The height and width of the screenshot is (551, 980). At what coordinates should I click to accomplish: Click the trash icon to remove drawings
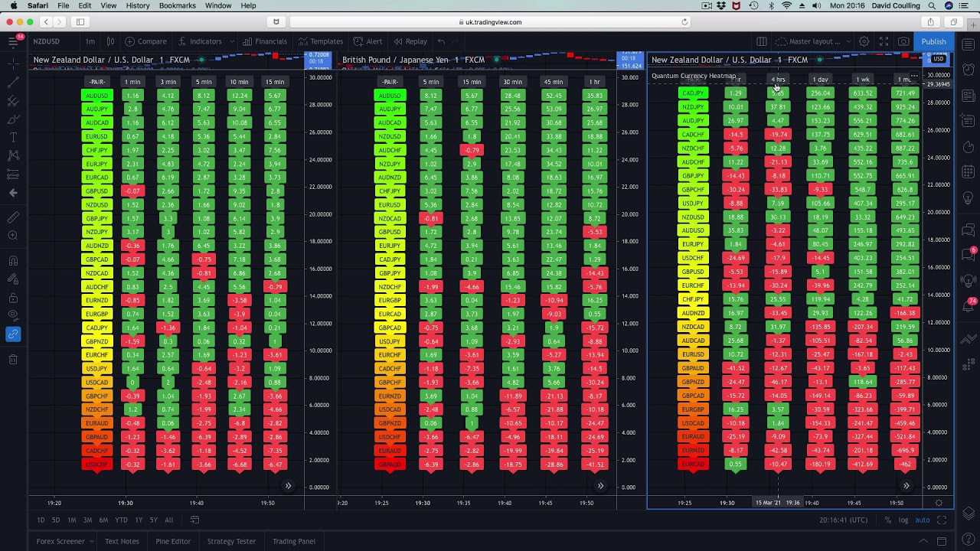13,359
